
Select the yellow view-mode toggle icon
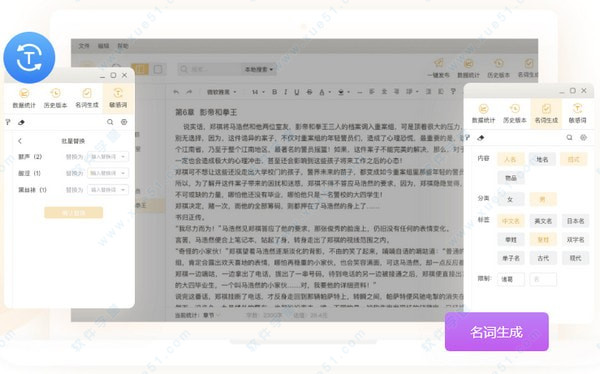coord(139,69)
